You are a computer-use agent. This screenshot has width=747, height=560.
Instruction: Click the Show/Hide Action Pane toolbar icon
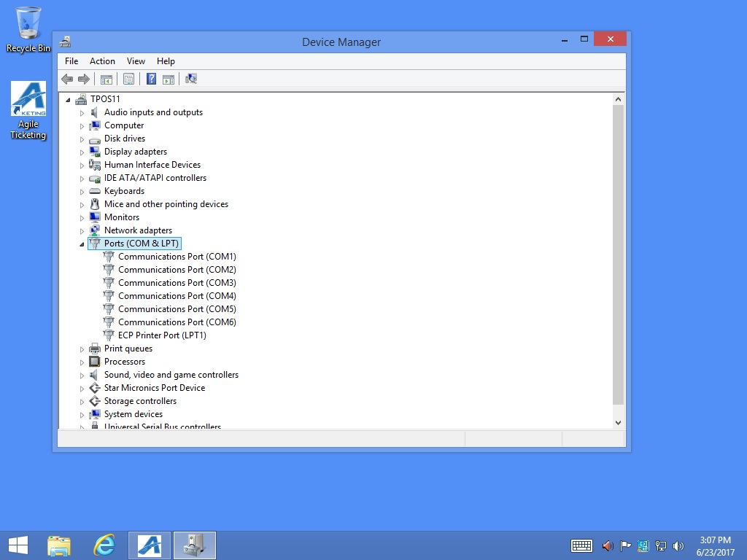[169, 79]
